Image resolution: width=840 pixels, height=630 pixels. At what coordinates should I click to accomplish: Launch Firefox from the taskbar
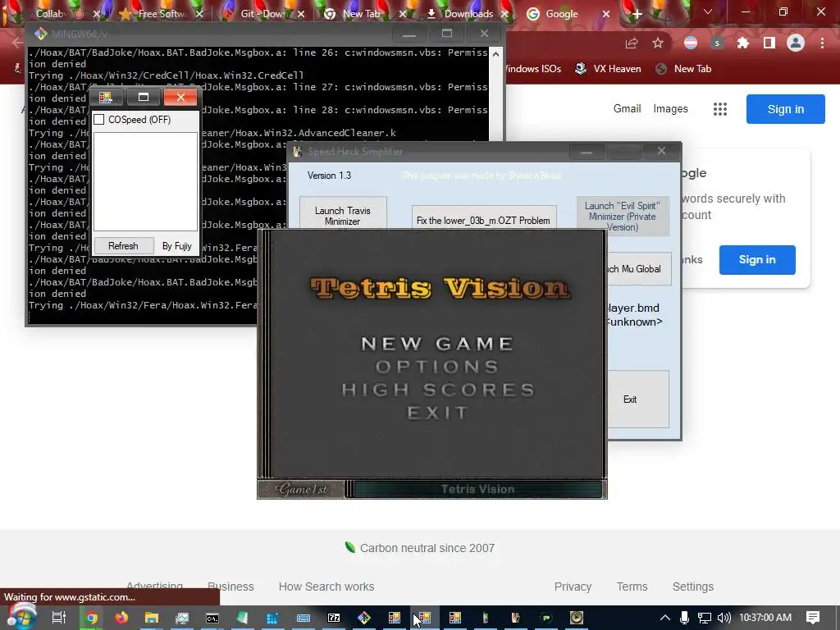point(121,618)
